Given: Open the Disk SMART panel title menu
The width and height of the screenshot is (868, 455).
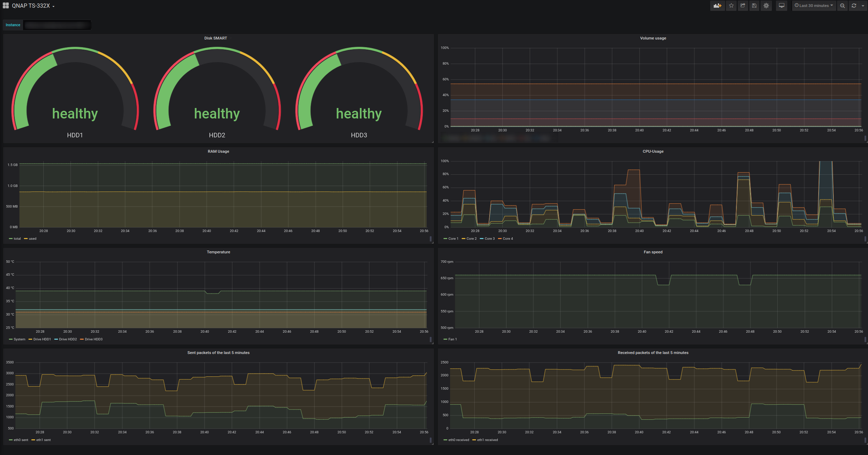Looking at the screenshot, I should [x=215, y=38].
